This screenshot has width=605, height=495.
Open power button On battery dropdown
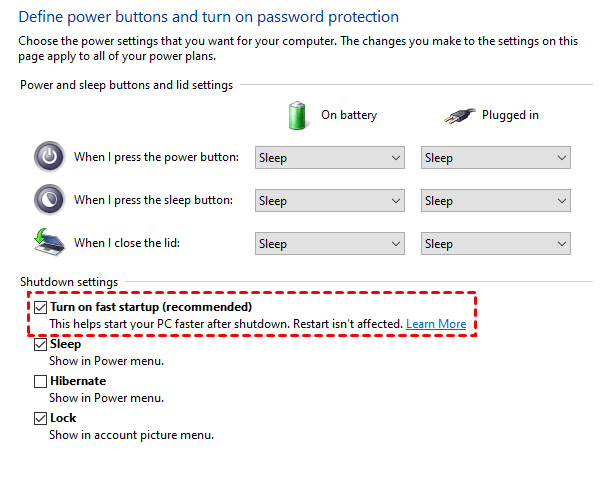coord(329,158)
